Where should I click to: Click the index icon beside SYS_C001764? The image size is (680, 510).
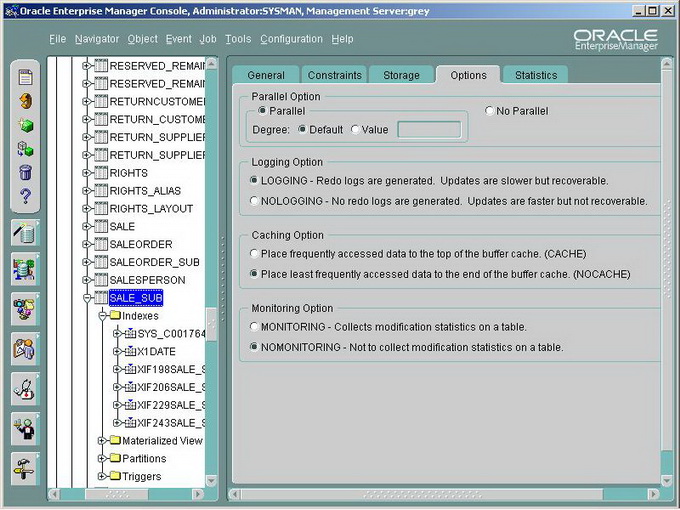tap(131, 333)
